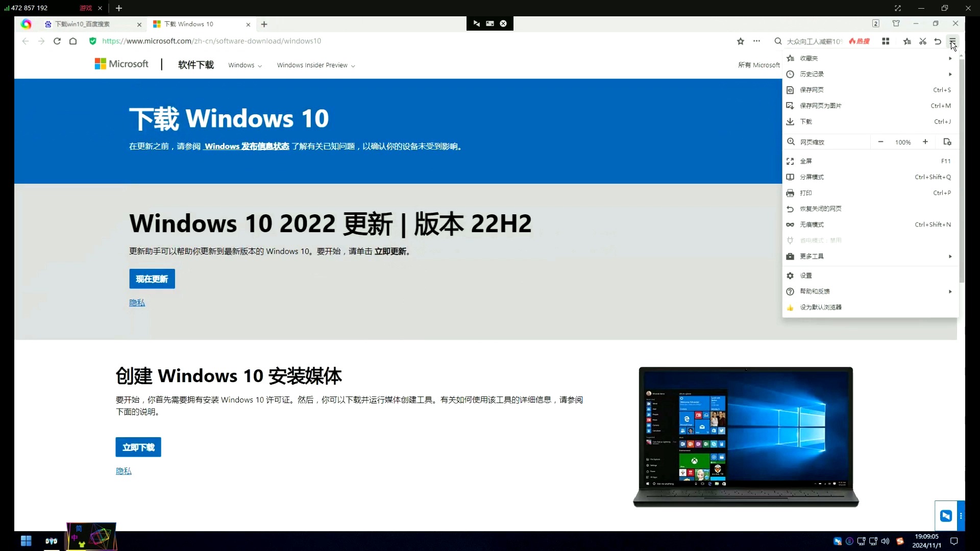The image size is (980, 551).
Task: Click the Sogou input method tray icon
Action: click(x=900, y=541)
